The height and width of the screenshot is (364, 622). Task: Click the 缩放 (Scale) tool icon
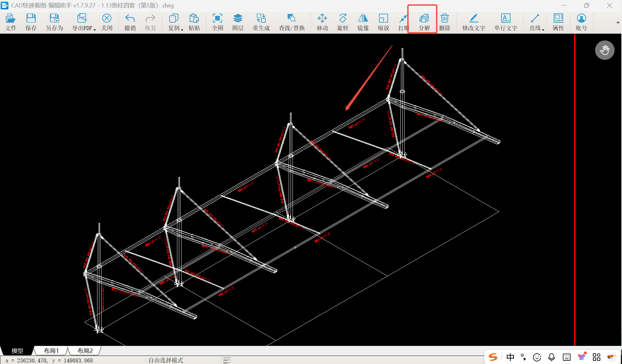[383, 19]
